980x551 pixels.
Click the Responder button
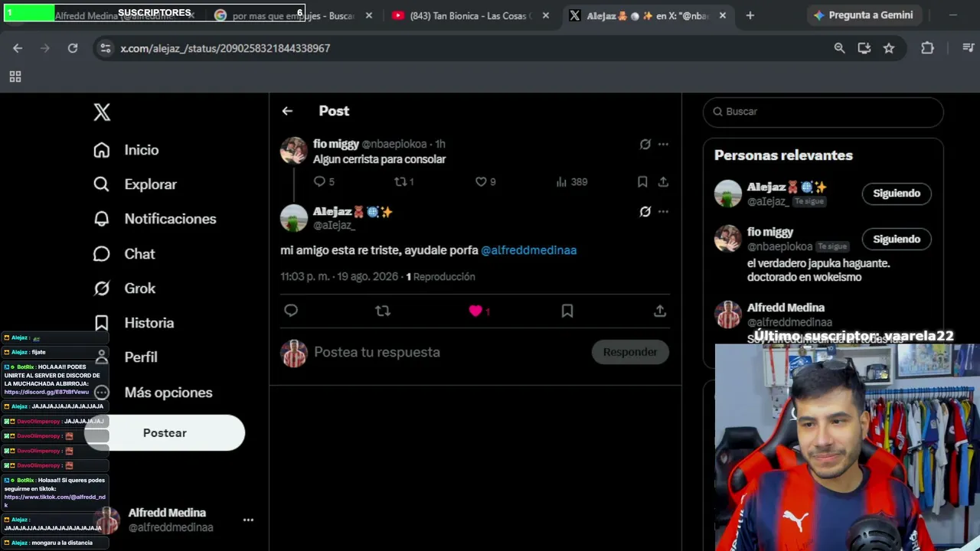click(630, 352)
